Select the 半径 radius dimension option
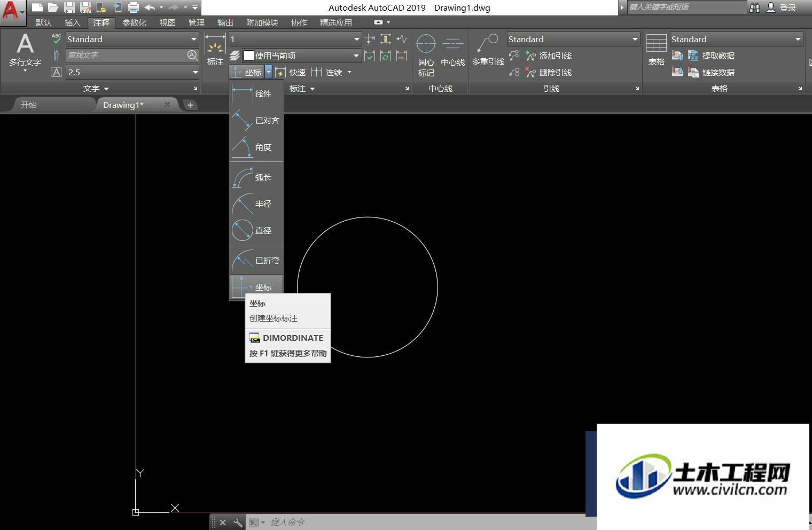Screen dimensions: 812x530 256,204
